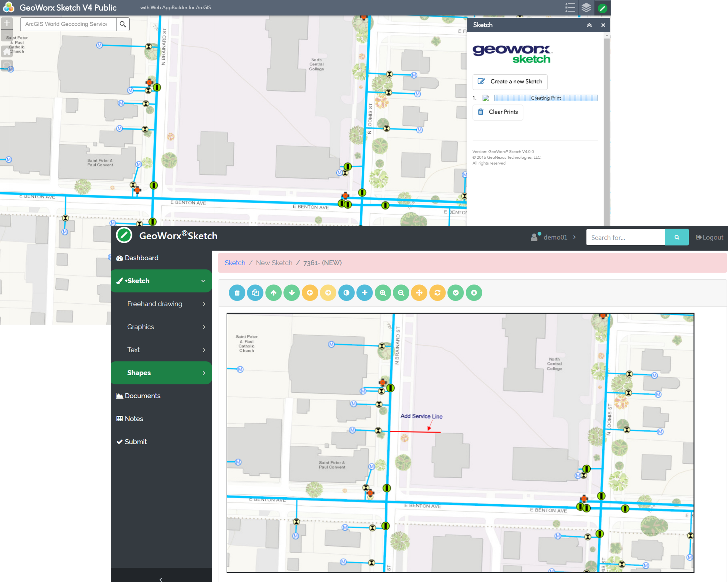Screen dimensions: 728x582
Task: Click the zoom out magnifier icon
Action: click(x=401, y=292)
